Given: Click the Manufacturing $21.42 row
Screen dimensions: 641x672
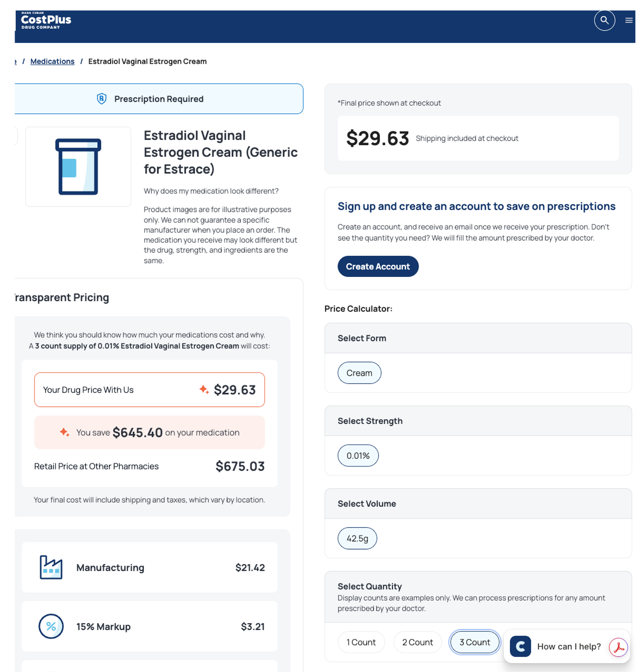Looking at the screenshot, I should 150,567.
